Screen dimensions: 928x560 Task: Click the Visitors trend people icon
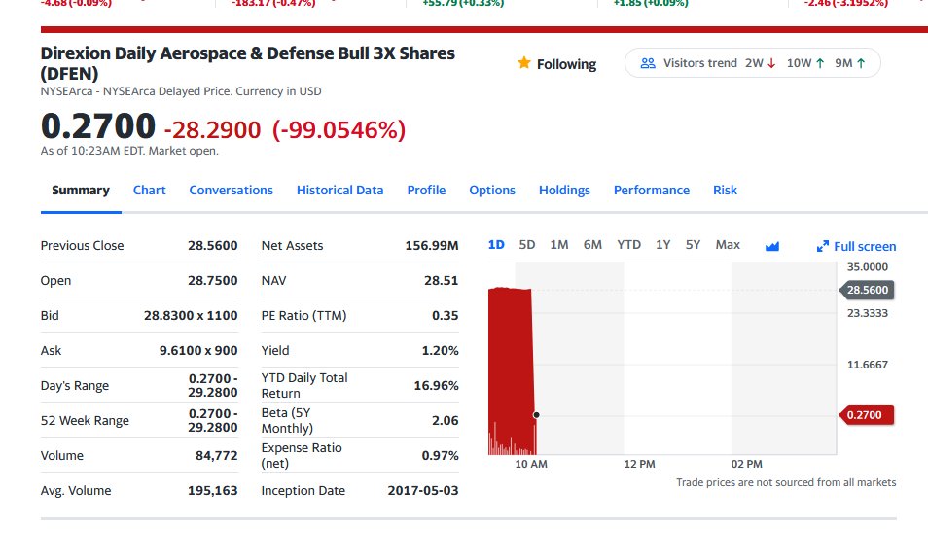coord(648,63)
